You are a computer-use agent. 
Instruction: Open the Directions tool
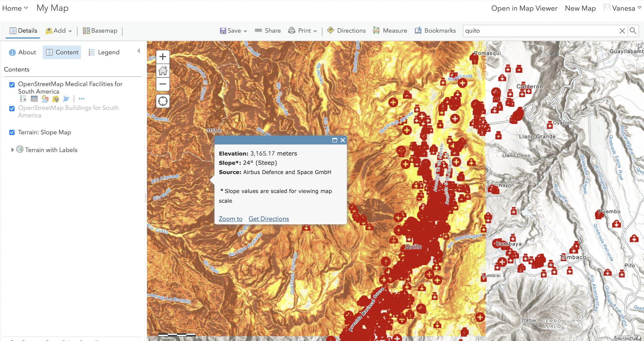pos(346,30)
